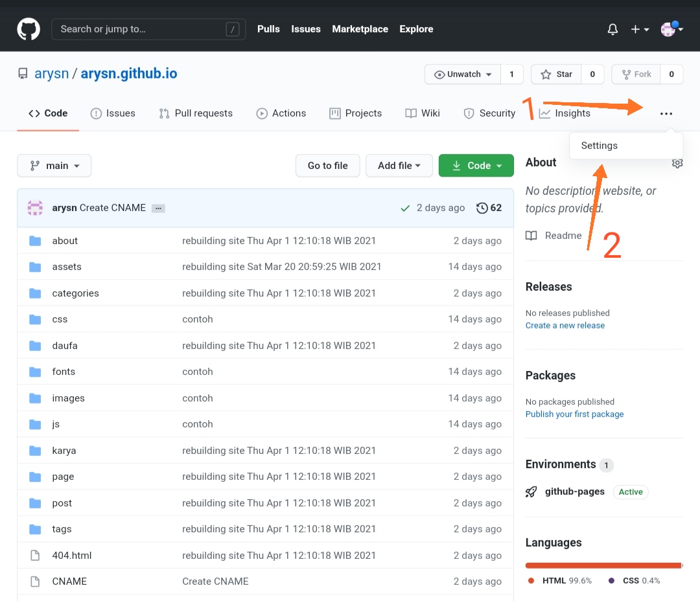
Task: Open the about folder
Action: coord(65,241)
